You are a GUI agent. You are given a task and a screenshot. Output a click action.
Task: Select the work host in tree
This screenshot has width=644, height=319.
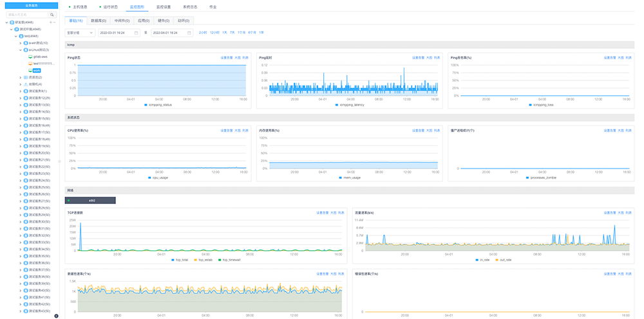pos(37,71)
